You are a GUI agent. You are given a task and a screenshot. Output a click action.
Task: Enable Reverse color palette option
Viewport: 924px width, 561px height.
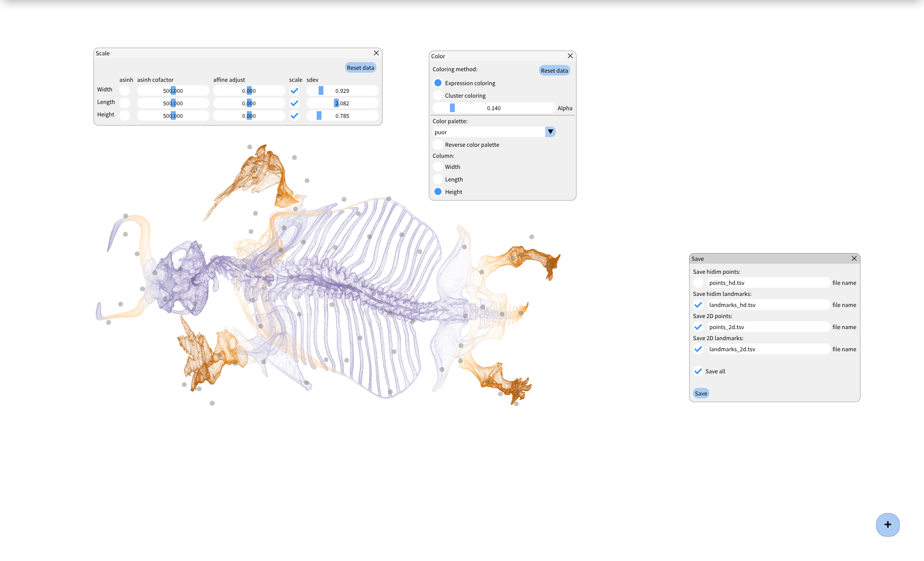click(x=438, y=144)
